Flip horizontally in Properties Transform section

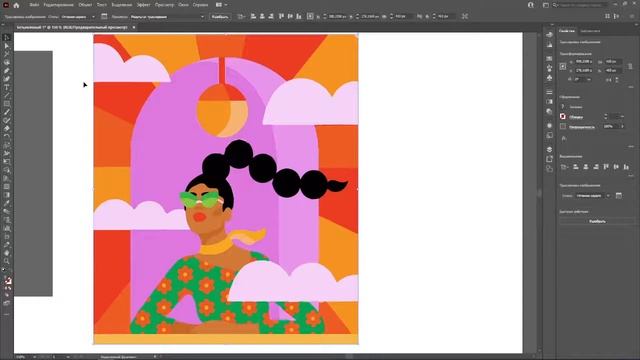click(609, 80)
